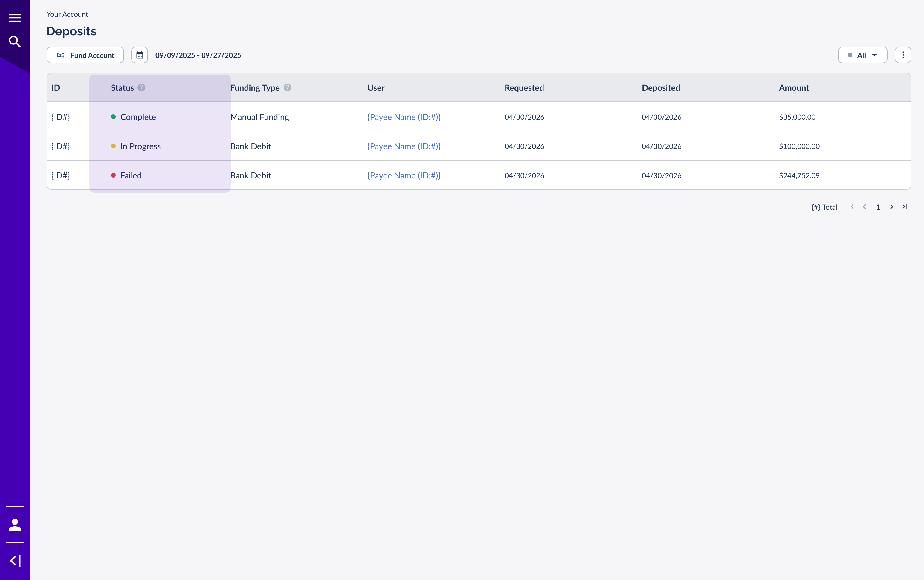Sort by the Requested column header
This screenshot has height=580, width=924.
(x=524, y=88)
